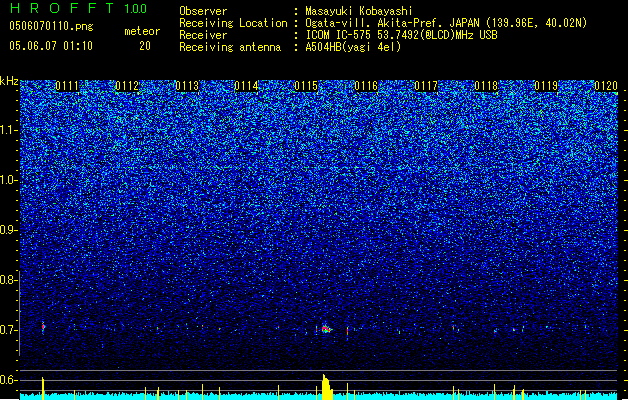
Task: Click the tall yellow intensity peak after 0115
Action: pos(327,387)
